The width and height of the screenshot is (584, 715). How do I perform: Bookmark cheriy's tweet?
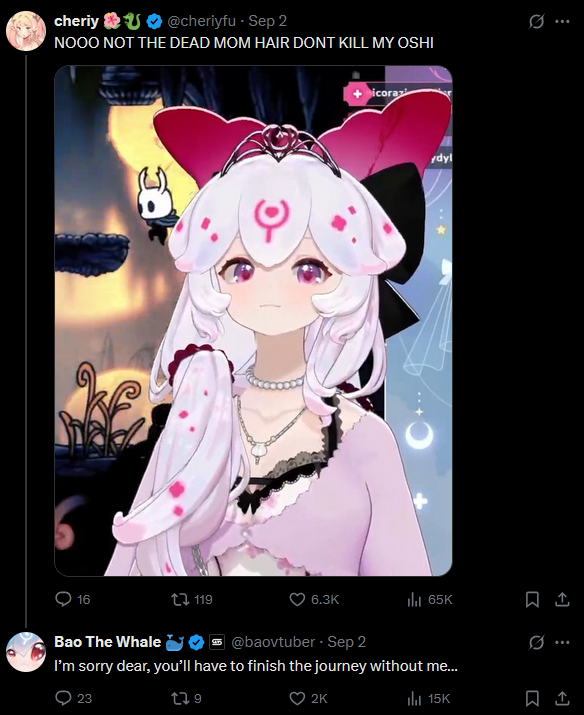(x=532, y=599)
